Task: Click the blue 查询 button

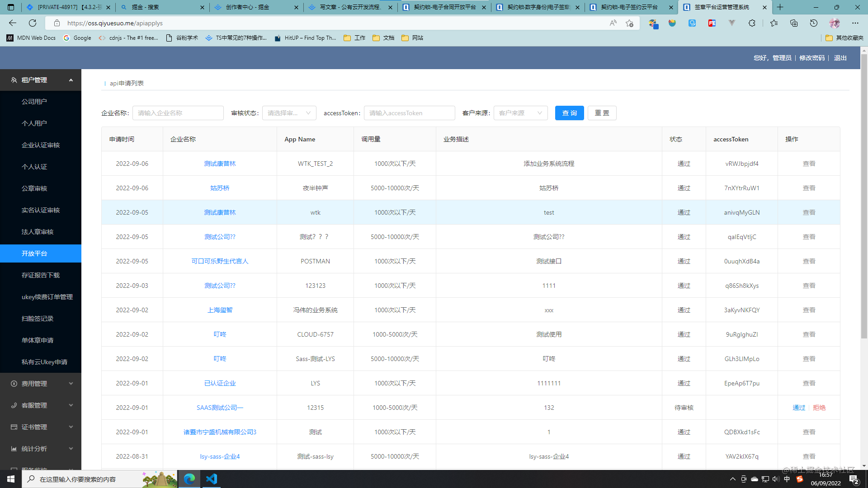Action: click(569, 113)
